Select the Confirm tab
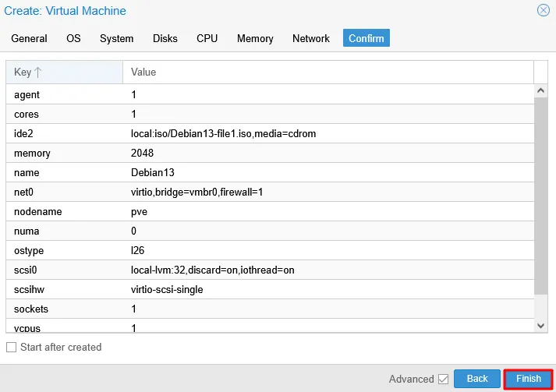The image size is (556, 392). (x=367, y=38)
